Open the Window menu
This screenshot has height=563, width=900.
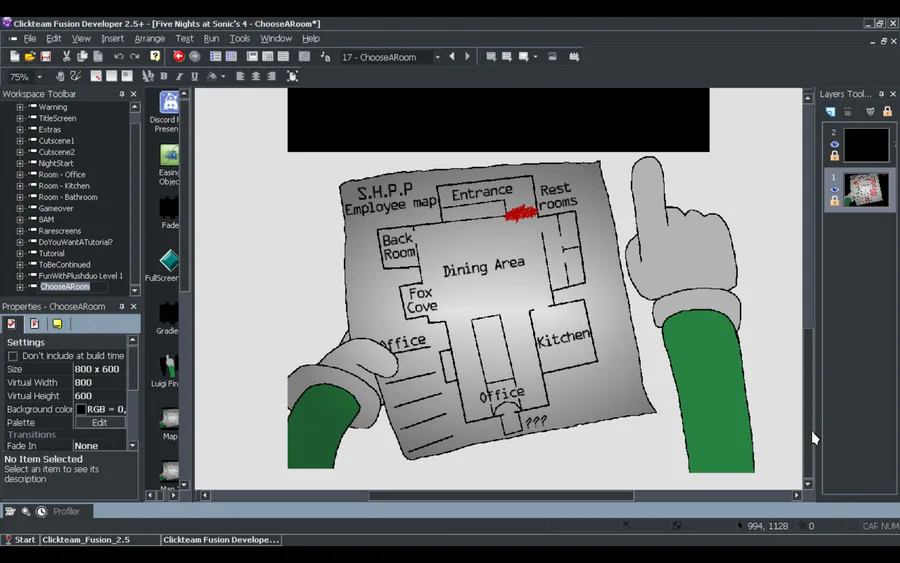[x=276, y=38]
